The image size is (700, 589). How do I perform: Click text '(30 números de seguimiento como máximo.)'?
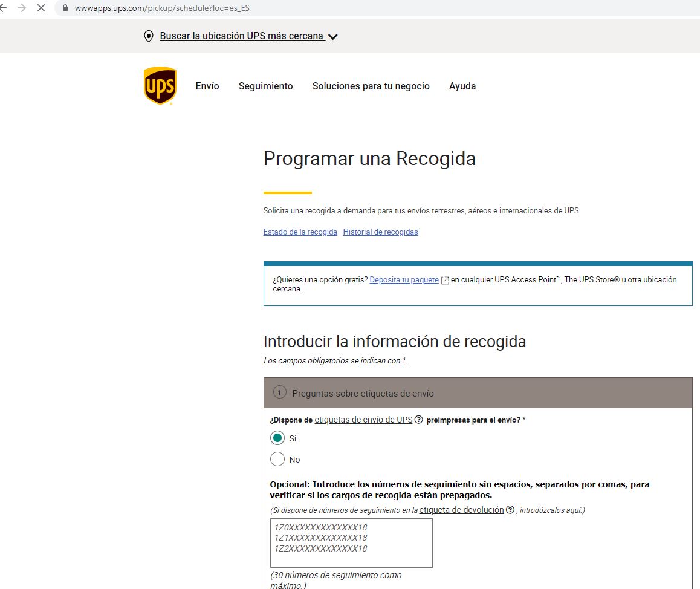pos(335,580)
